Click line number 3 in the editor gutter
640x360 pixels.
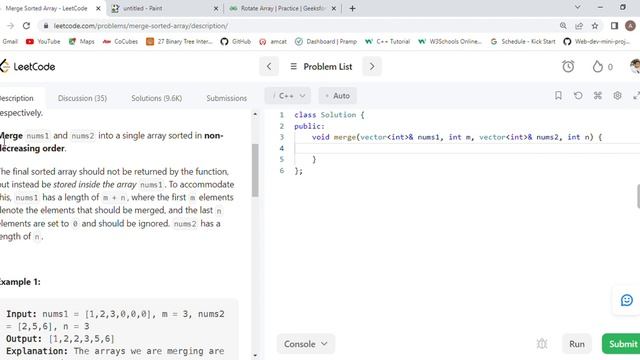[282, 137]
